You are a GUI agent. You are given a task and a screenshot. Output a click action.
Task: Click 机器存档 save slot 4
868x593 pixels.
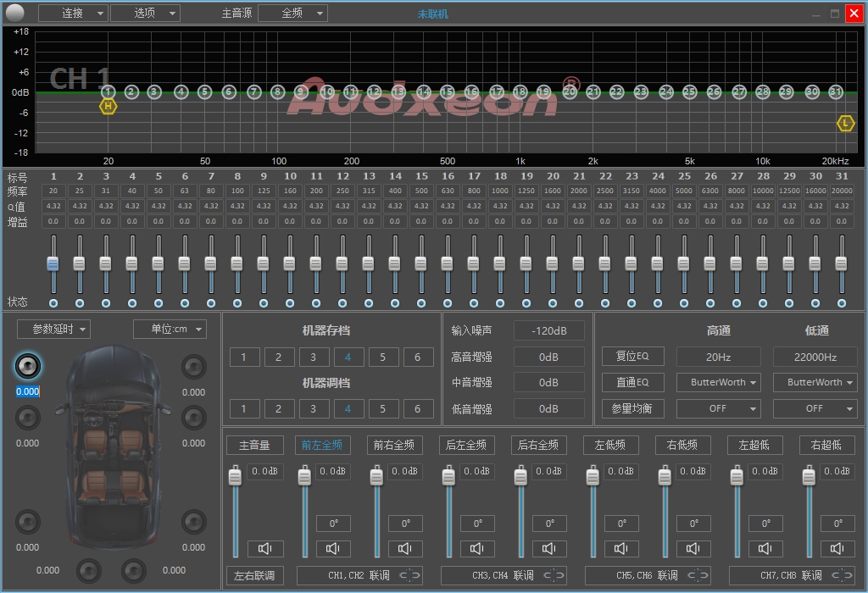[348, 357]
